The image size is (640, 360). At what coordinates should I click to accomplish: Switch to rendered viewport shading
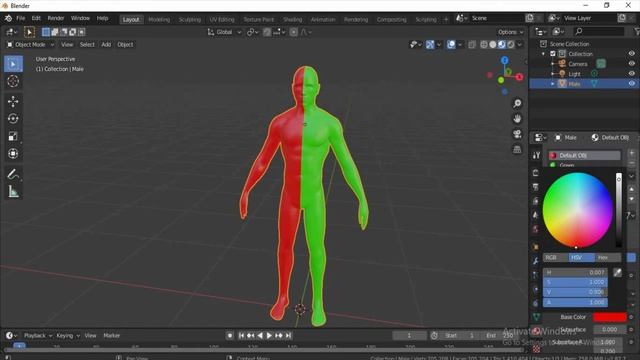coord(511,44)
